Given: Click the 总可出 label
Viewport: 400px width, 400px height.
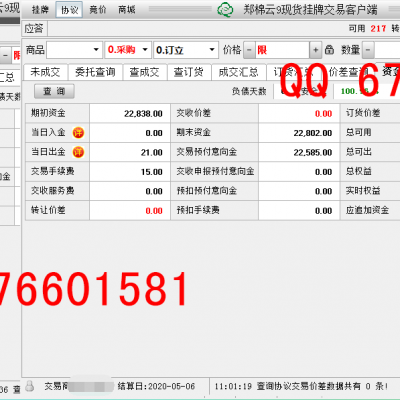Looking at the screenshot, I should click(x=359, y=152).
